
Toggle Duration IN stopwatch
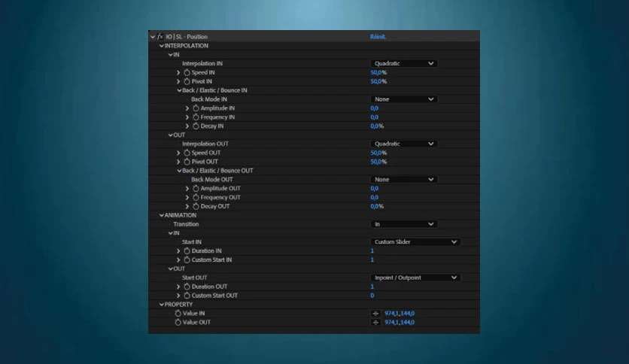point(187,251)
